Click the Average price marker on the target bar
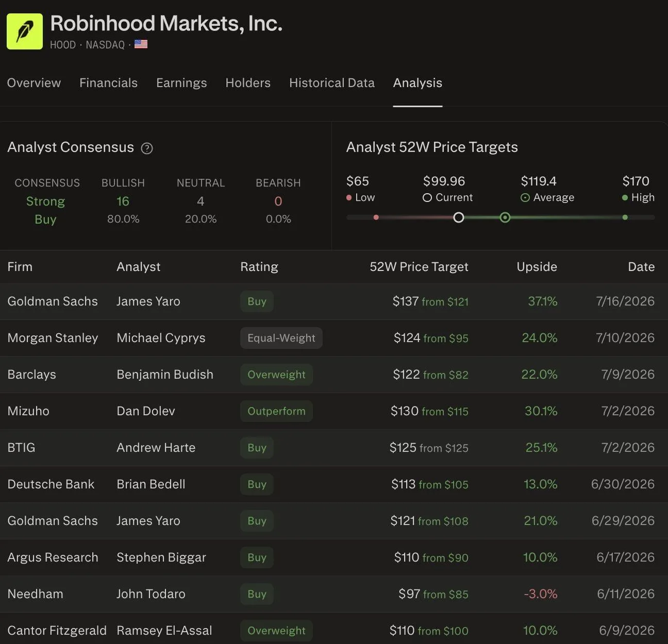This screenshot has width=668, height=644. [505, 217]
